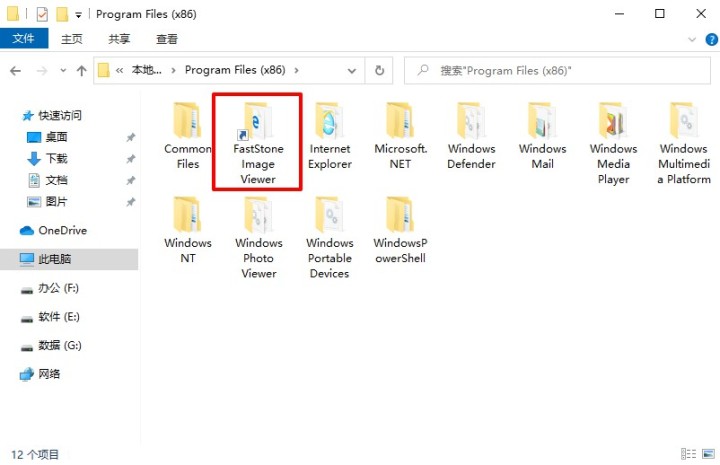
Task: Open 文档 in the navigation pane
Action: click(x=56, y=180)
